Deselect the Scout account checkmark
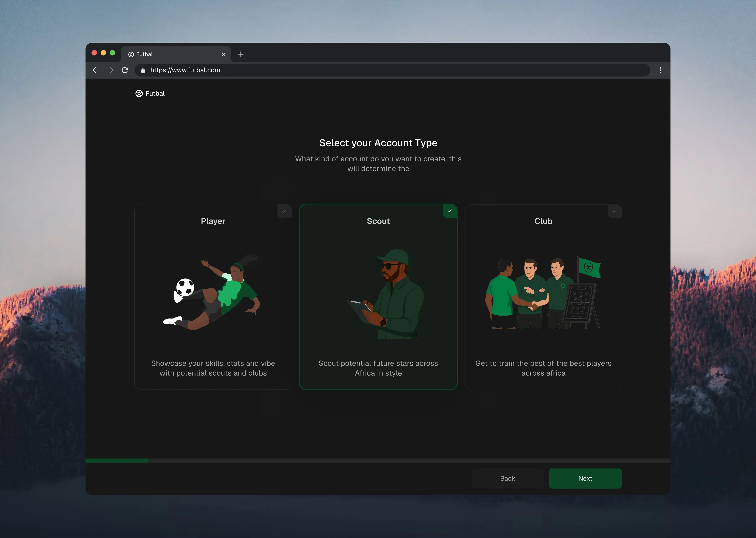 [x=449, y=211]
